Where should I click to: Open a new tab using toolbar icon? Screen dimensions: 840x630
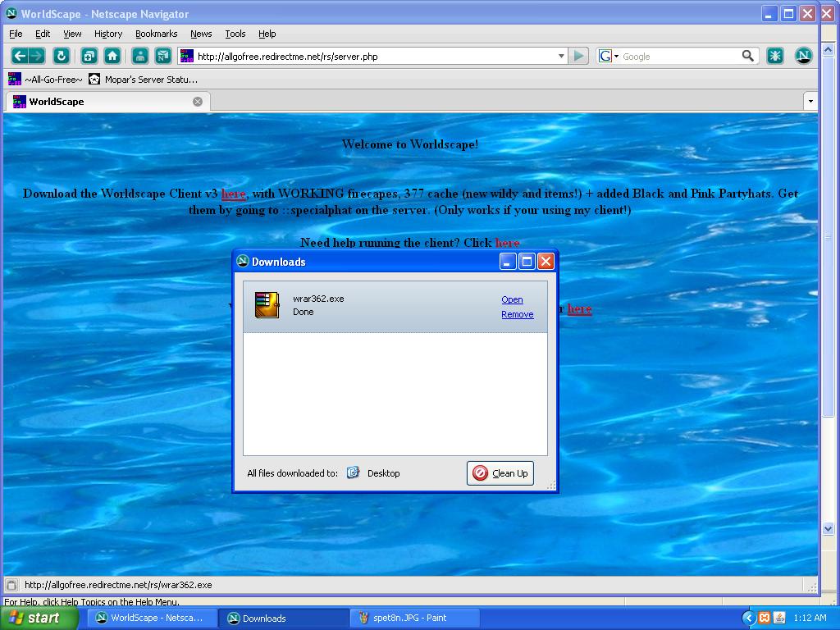(x=89, y=56)
